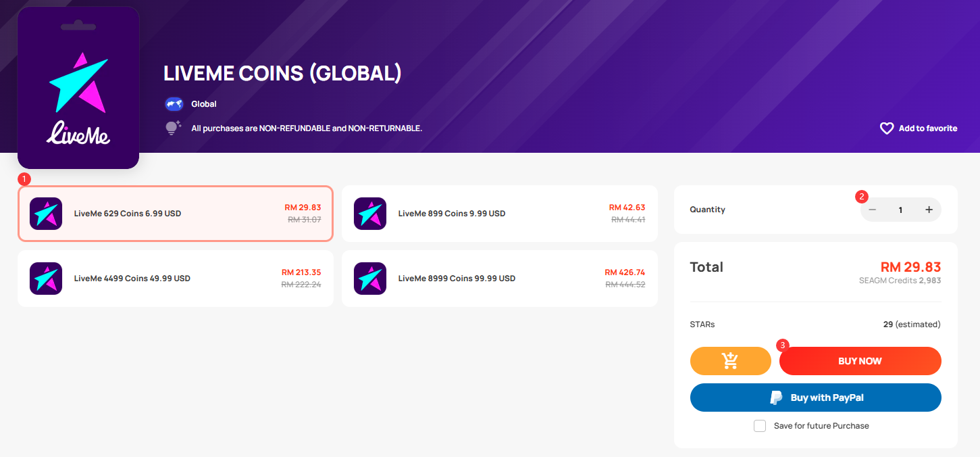Select the LiveMe 4499 Coins 49.99 USD option
Screen dimensions: 980x457
click(176, 279)
